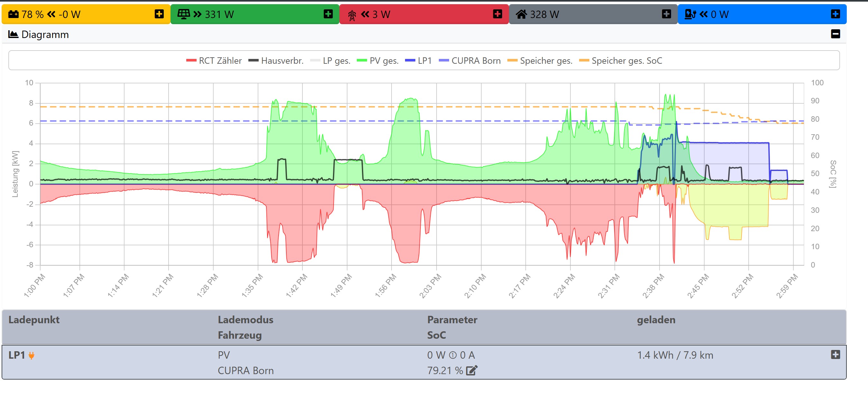This screenshot has height=396, width=868.
Task: Click the CUPRA Born vehicle name
Action: coord(246,371)
